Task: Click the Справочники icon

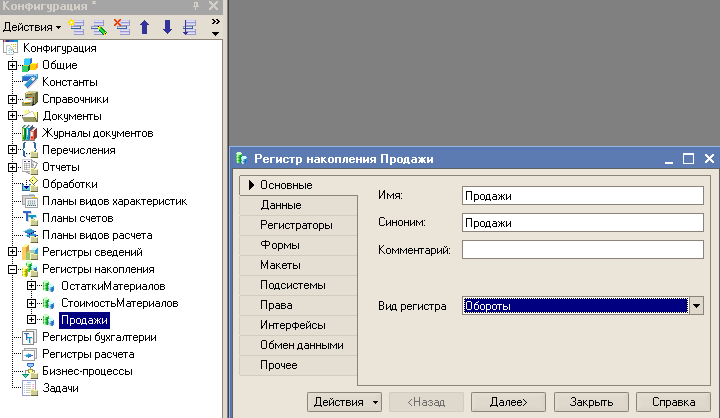Action: (x=30, y=99)
